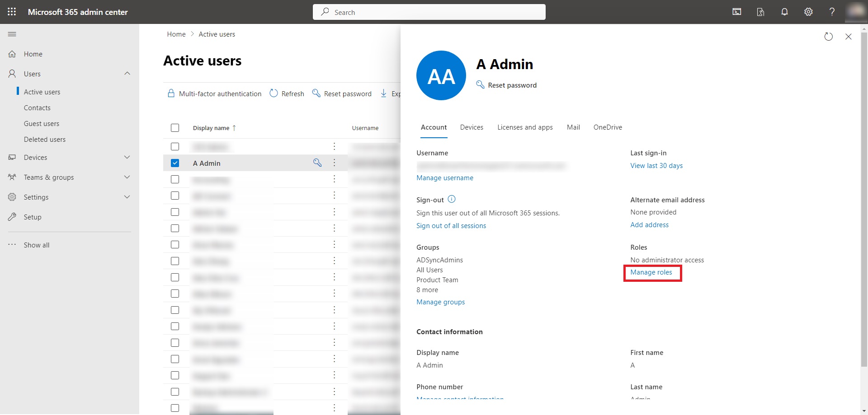This screenshot has width=868, height=415.
Task: Collapse the left navigation hamburger menu
Action: [x=12, y=34]
